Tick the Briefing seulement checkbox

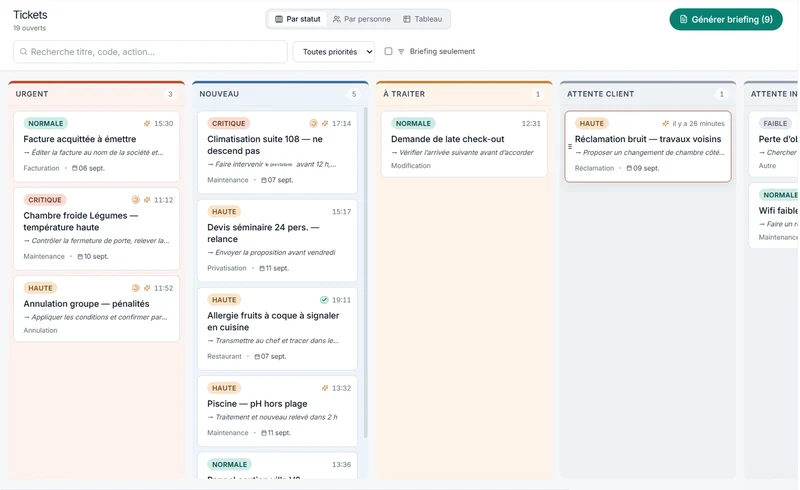coord(388,51)
